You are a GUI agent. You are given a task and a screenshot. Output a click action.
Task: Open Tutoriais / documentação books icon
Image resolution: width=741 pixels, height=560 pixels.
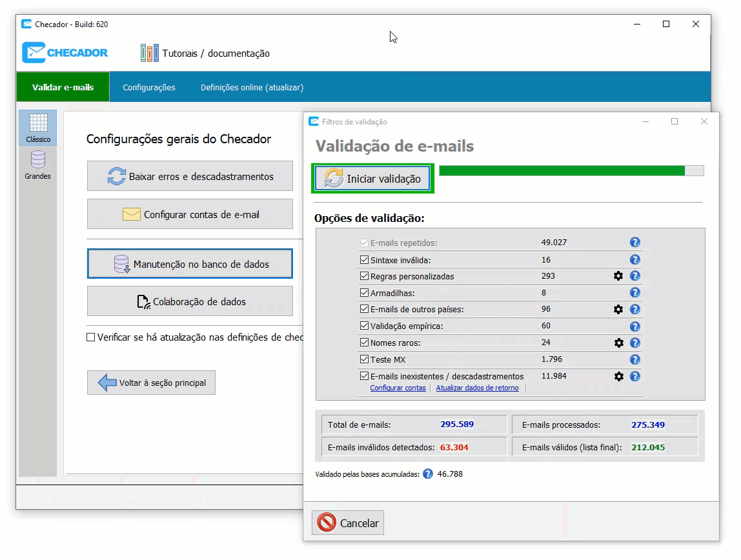[150, 54]
